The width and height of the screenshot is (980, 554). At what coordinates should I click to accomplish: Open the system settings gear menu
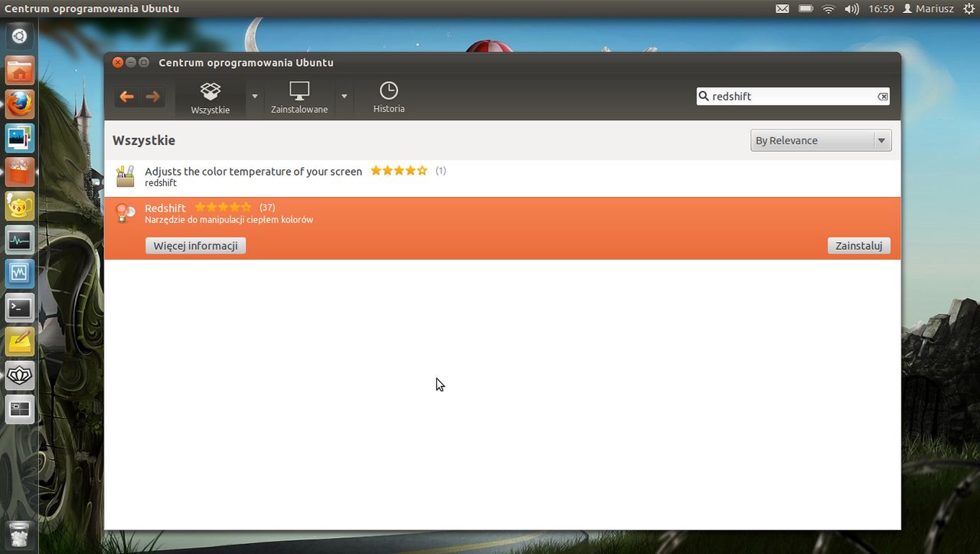click(969, 8)
